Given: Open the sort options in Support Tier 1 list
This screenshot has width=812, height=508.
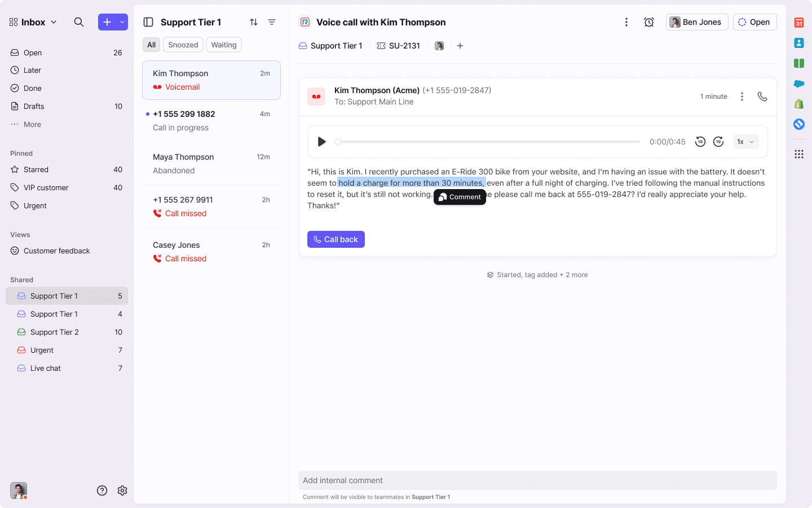Looking at the screenshot, I should coord(254,21).
